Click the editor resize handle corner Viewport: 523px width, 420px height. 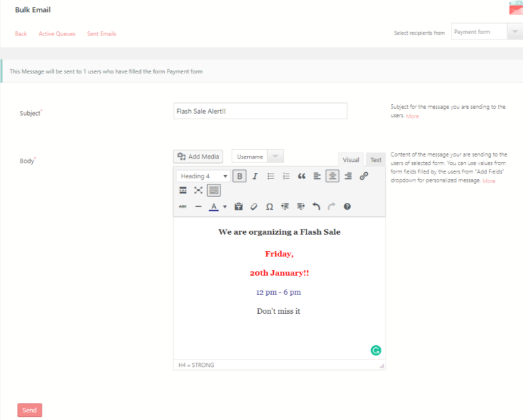381,366
